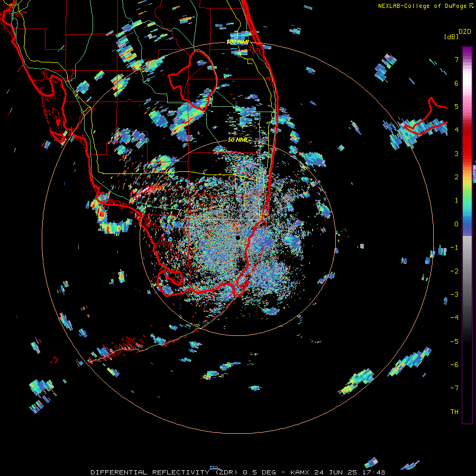This screenshot has width=476, height=476.
Task: Click the black radar site dot at center
Action: 238,237
